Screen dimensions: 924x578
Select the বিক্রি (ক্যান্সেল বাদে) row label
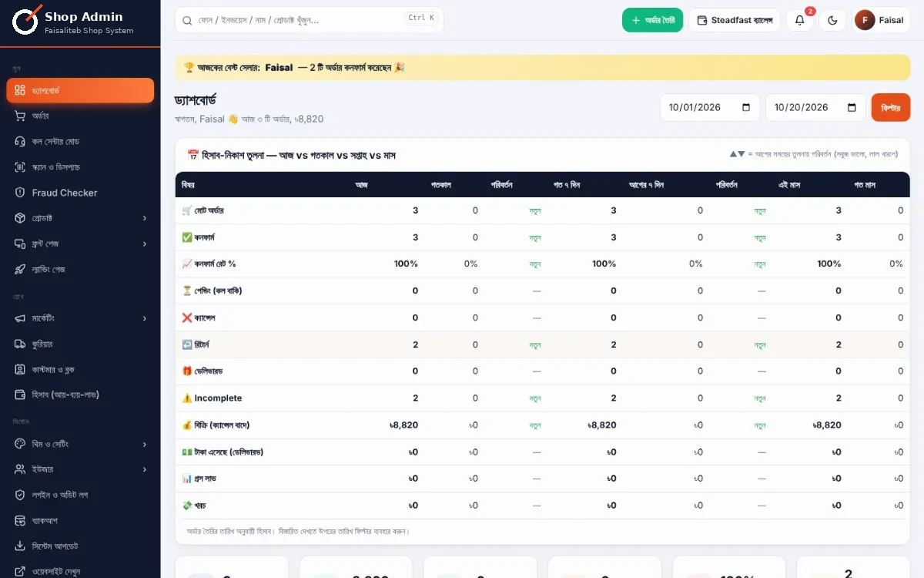pyautogui.click(x=216, y=425)
